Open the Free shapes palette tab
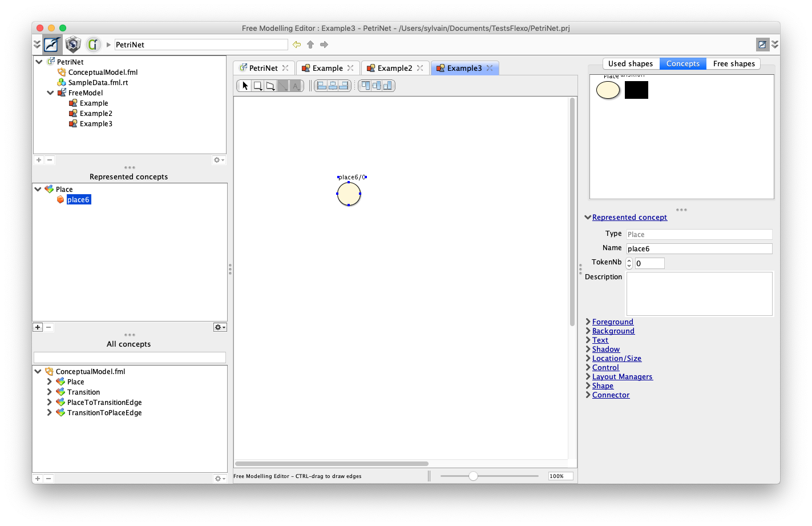 [x=734, y=64]
